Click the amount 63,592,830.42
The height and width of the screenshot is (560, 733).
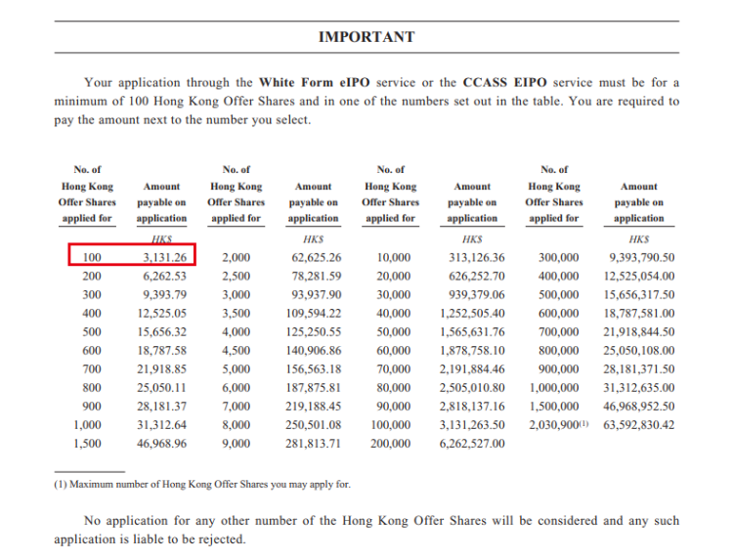coord(639,424)
